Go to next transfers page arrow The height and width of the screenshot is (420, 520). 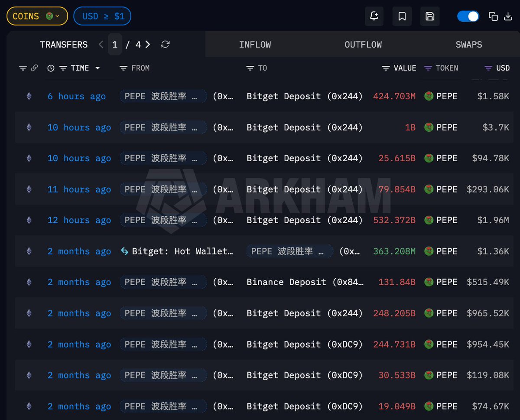coord(148,45)
